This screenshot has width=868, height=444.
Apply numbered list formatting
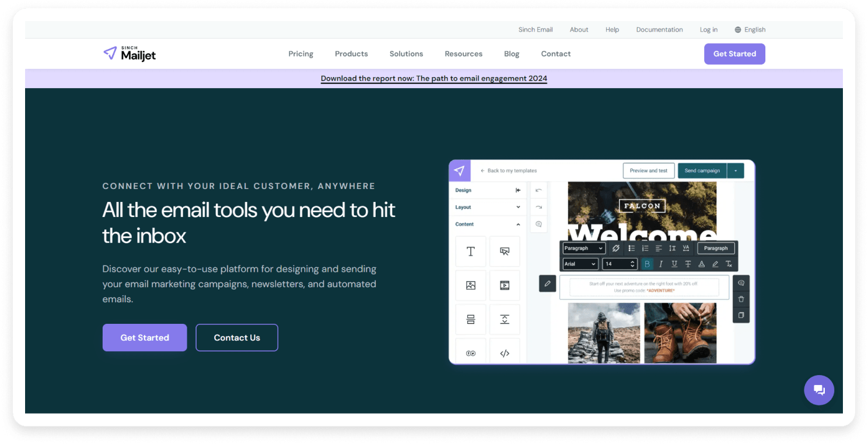(x=645, y=249)
